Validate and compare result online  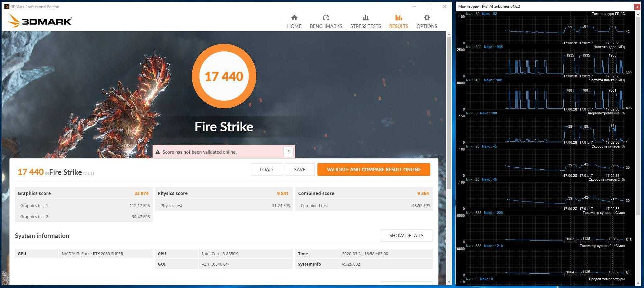click(373, 169)
